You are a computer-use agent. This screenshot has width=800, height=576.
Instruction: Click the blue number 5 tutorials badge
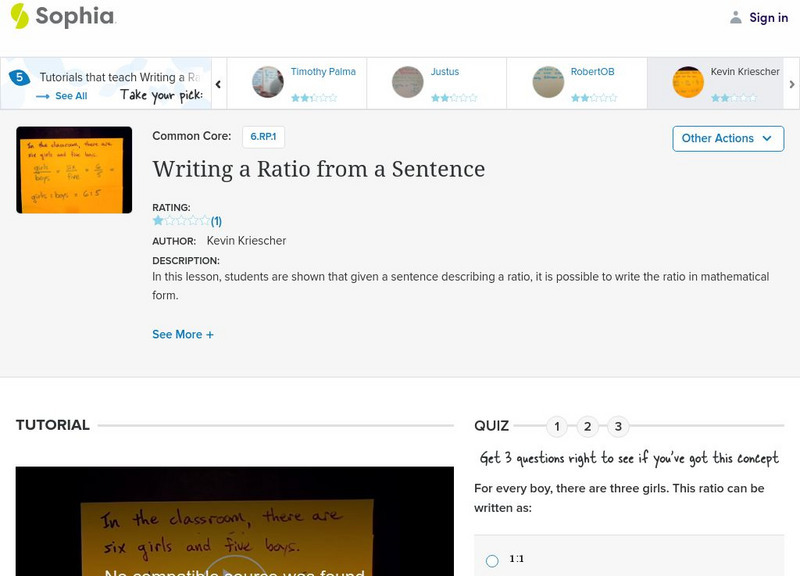coord(19,77)
